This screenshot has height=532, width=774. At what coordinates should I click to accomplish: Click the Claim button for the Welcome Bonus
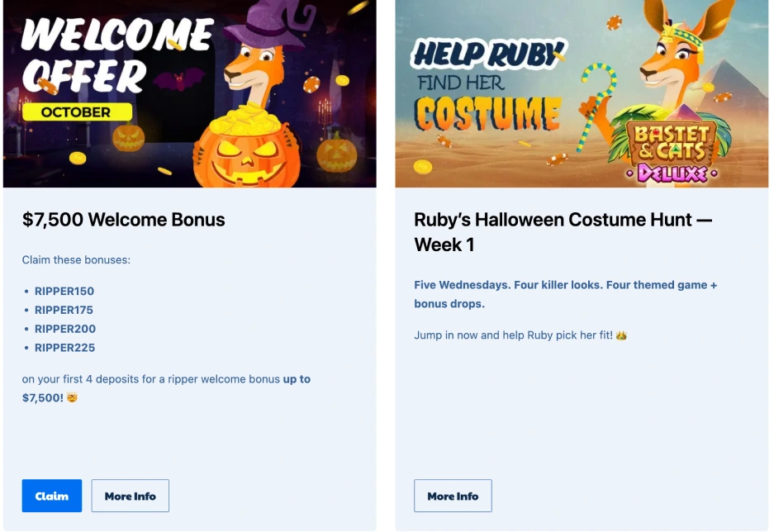[52, 496]
